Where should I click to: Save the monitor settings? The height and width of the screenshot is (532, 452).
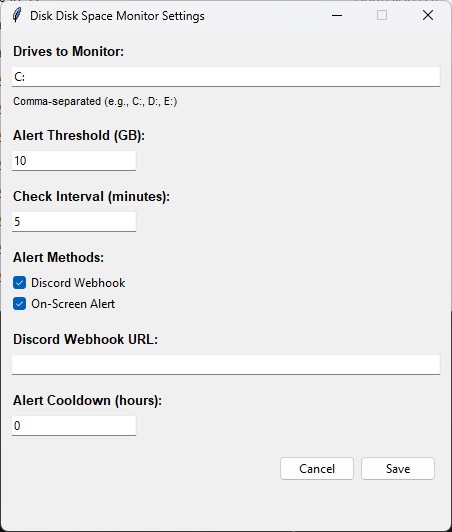[x=398, y=469]
